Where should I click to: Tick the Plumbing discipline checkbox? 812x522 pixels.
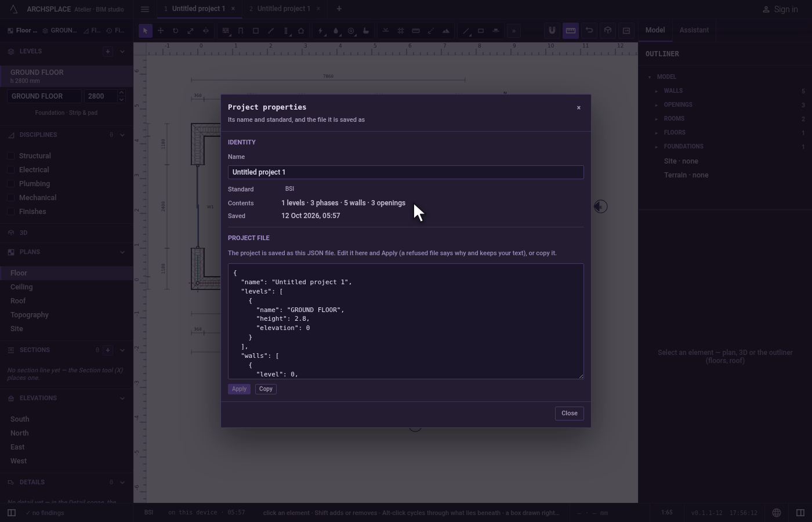point(11,184)
